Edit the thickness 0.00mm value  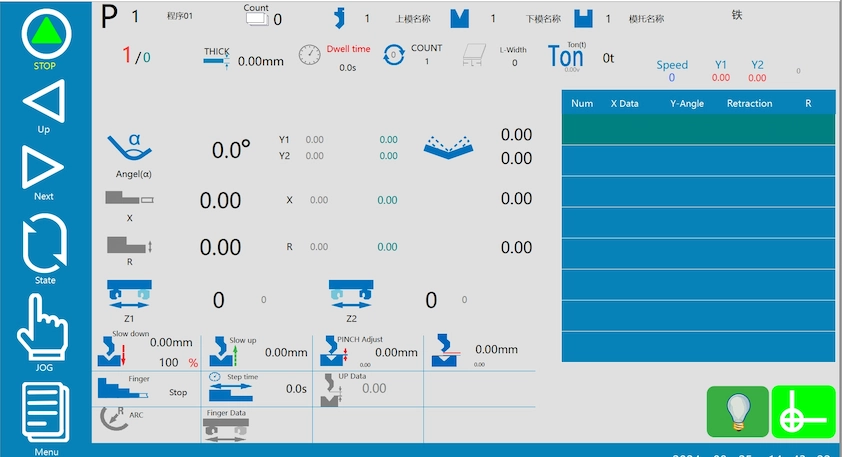click(x=260, y=61)
